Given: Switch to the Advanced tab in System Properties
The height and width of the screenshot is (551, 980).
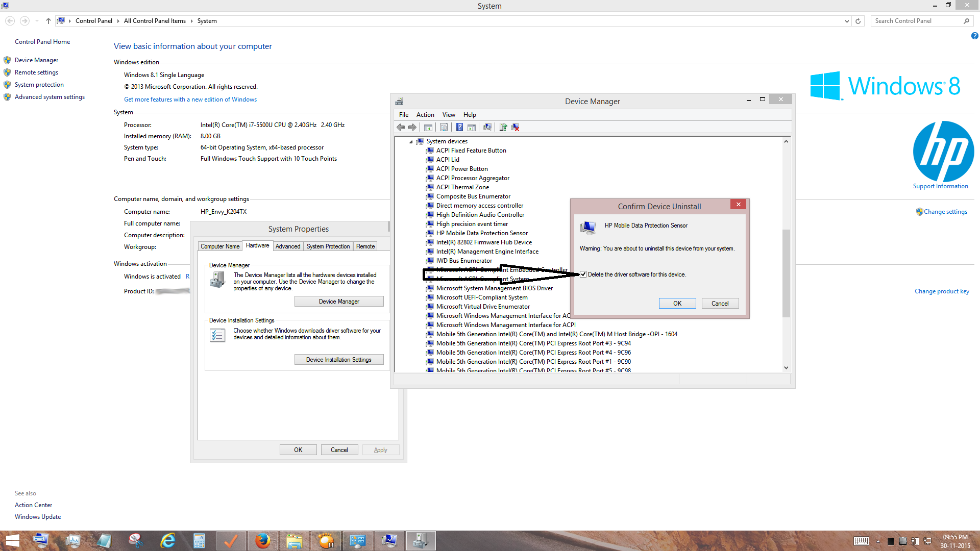Looking at the screenshot, I should coord(287,246).
